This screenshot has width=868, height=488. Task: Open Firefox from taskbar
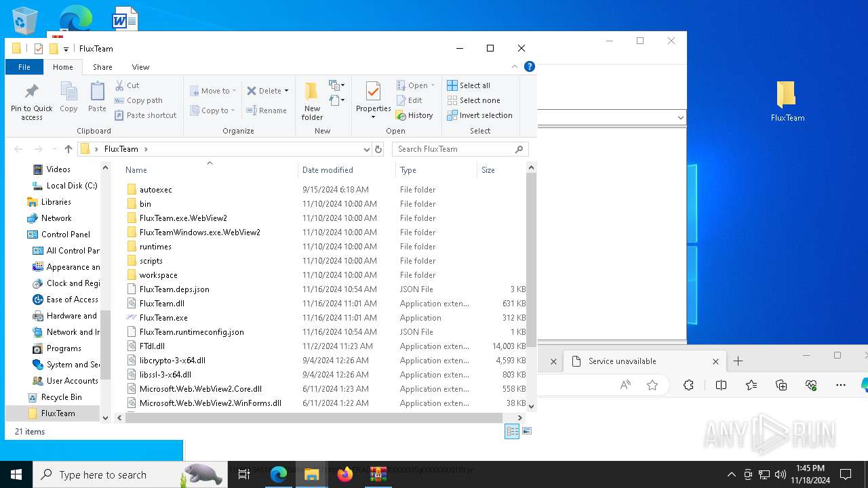coord(345,474)
